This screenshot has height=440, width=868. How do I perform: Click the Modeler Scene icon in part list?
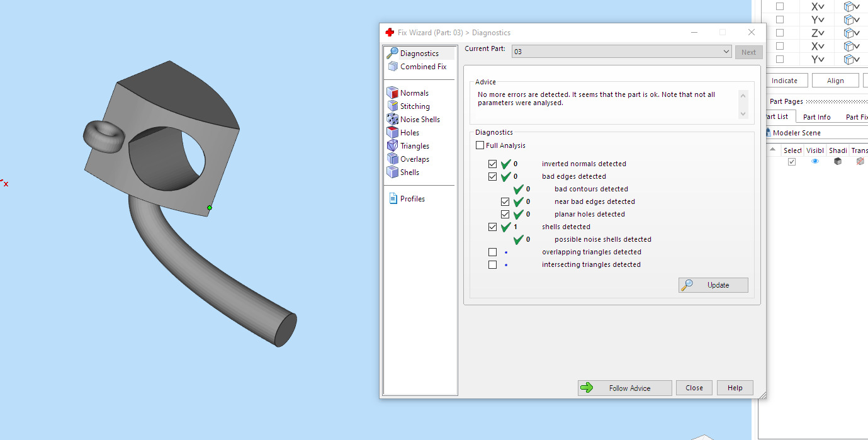[768, 133]
